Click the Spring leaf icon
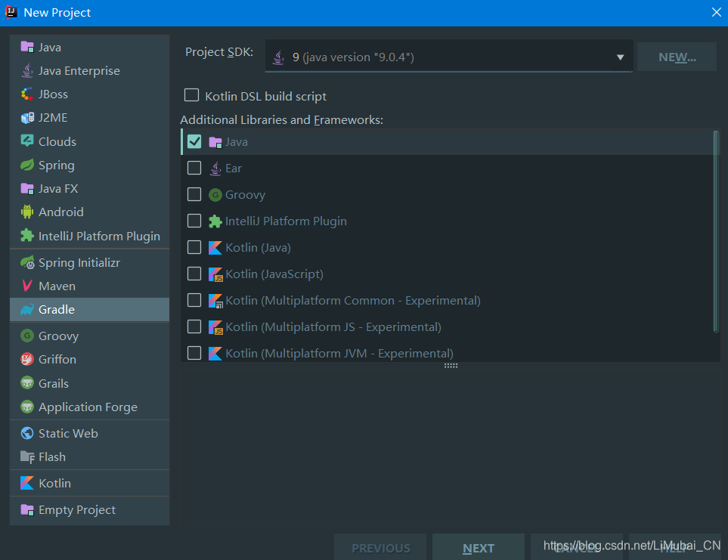The width and height of the screenshot is (728, 560). [x=27, y=165]
